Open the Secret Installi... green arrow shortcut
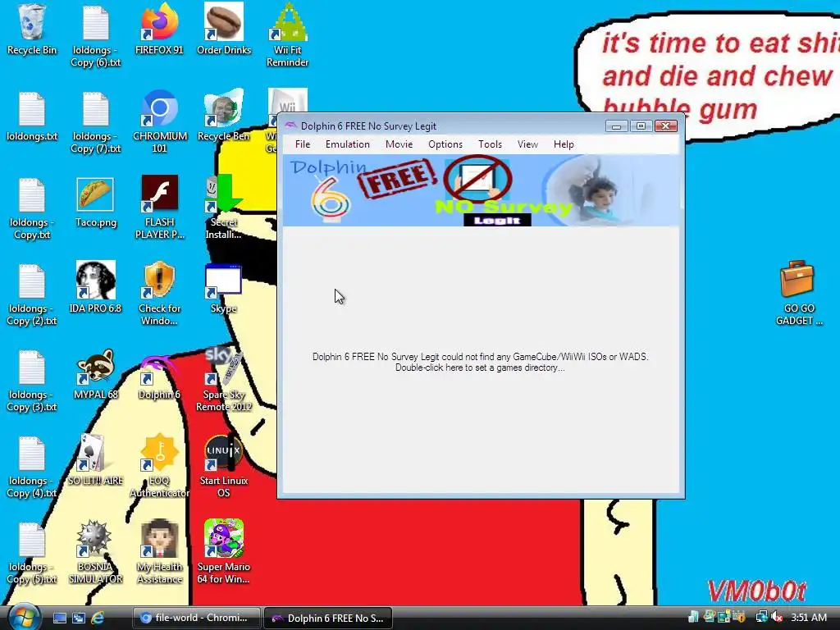Image resolution: width=840 pixels, height=630 pixels. coord(224,208)
